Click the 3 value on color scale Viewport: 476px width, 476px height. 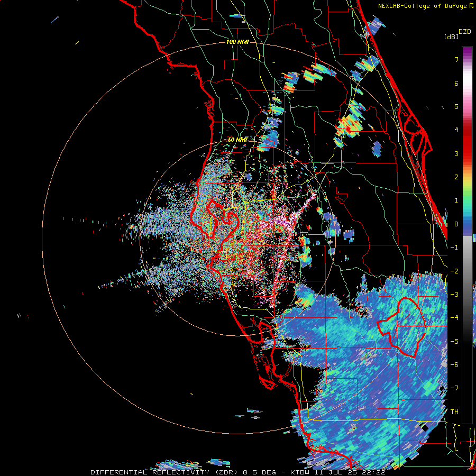[456, 153]
